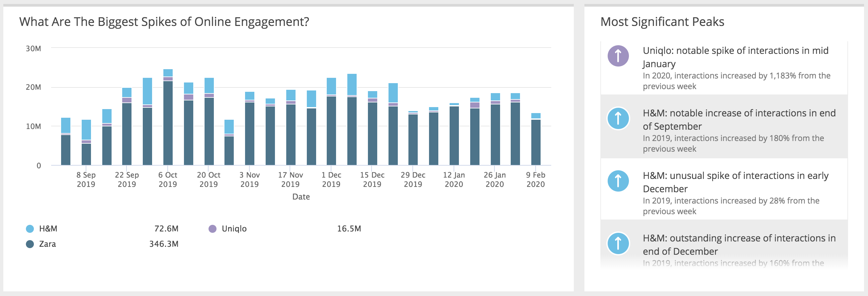Image resolution: width=868 pixels, height=296 pixels.
Task: Click the 17 Nov 2019 bar
Action: [x=291, y=128]
